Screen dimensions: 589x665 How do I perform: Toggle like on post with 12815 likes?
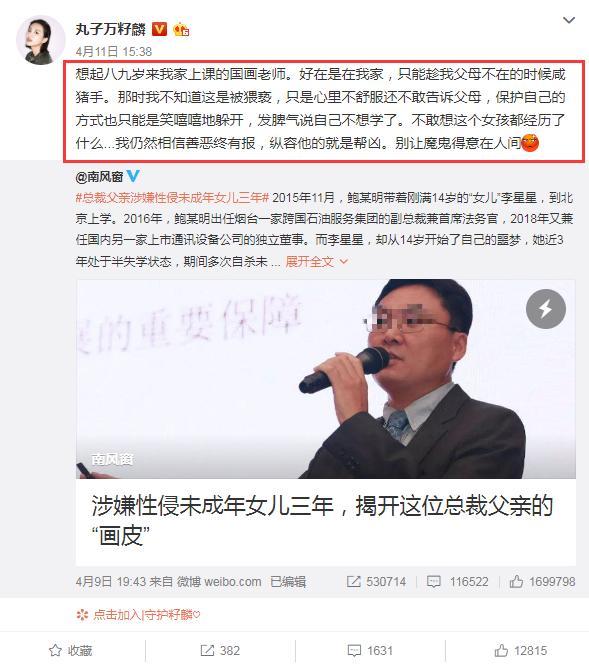tap(521, 651)
